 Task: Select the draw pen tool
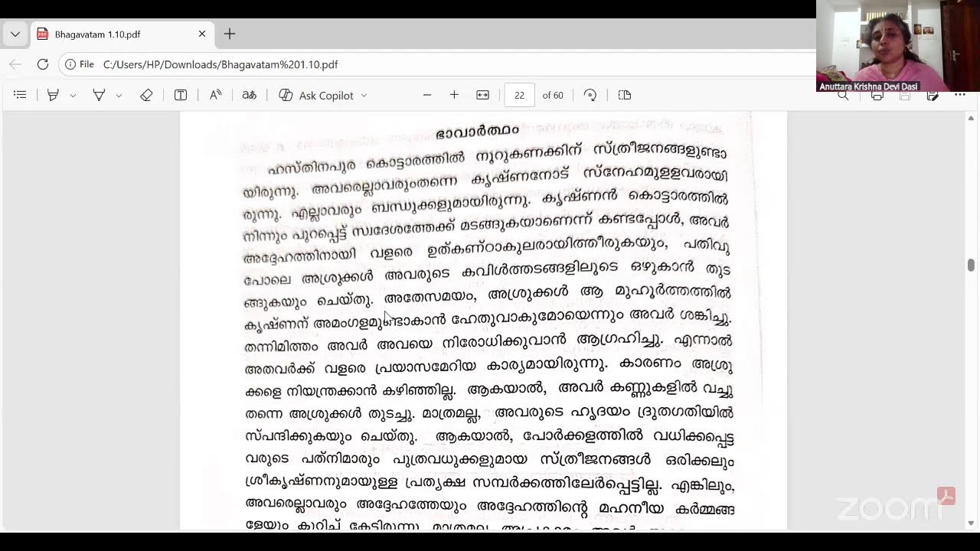click(99, 95)
